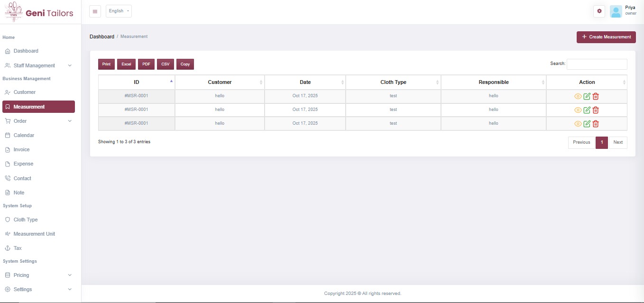644x303 pixels.
Task: Click the trash icon in third row
Action: tap(596, 124)
